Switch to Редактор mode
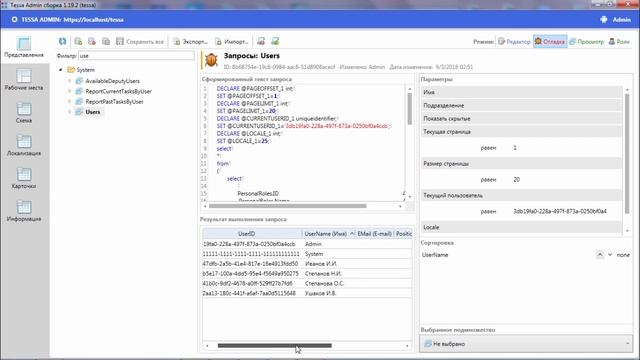The width and height of the screenshot is (640, 360). click(x=514, y=42)
